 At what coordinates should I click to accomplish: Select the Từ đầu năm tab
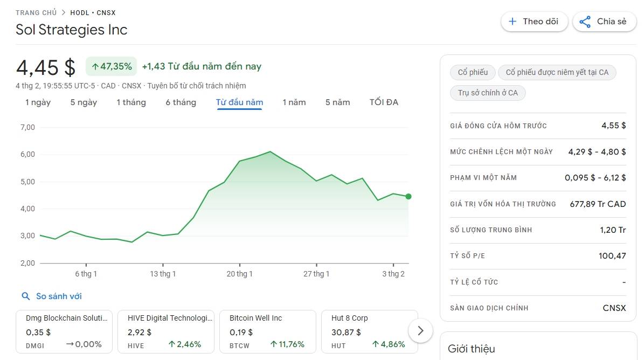tap(239, 102)
